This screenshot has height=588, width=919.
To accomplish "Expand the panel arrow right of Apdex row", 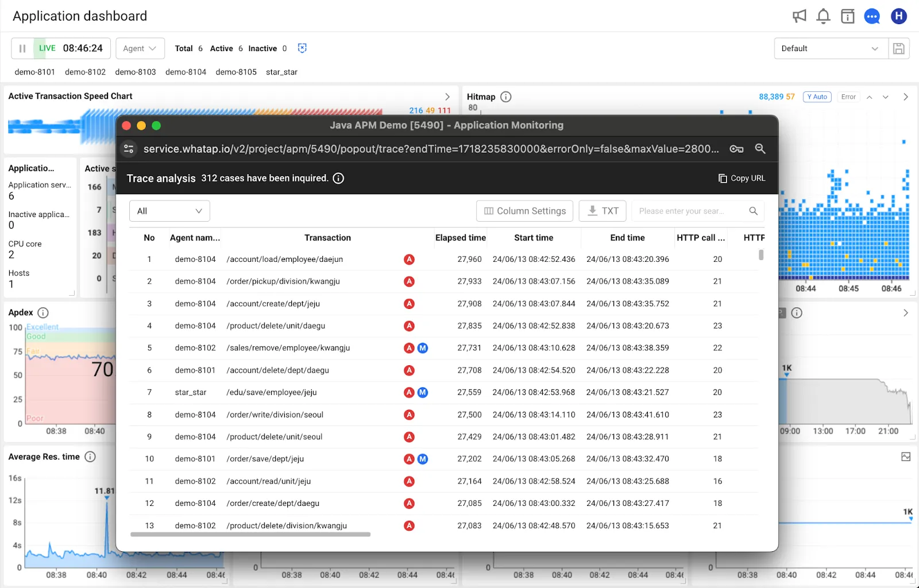I will [906, 313].
